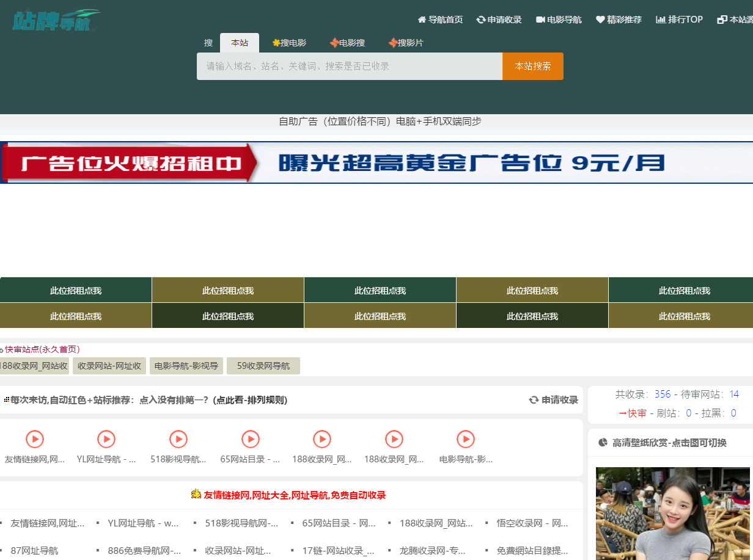Switch to 搜影片 search tab

pyautogui.click(x=406, y=43)
